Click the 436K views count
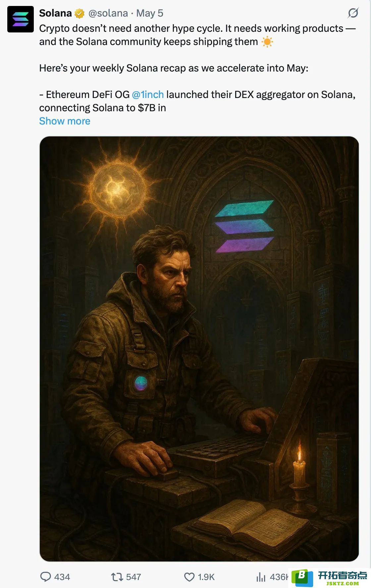 click(x=279, y=577)
